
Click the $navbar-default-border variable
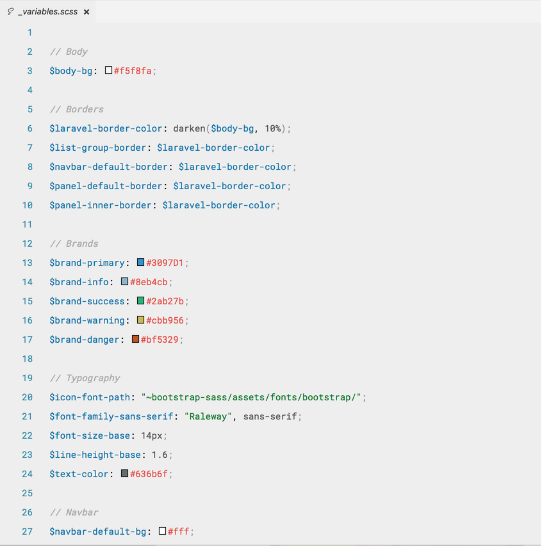tap(108, 167)
